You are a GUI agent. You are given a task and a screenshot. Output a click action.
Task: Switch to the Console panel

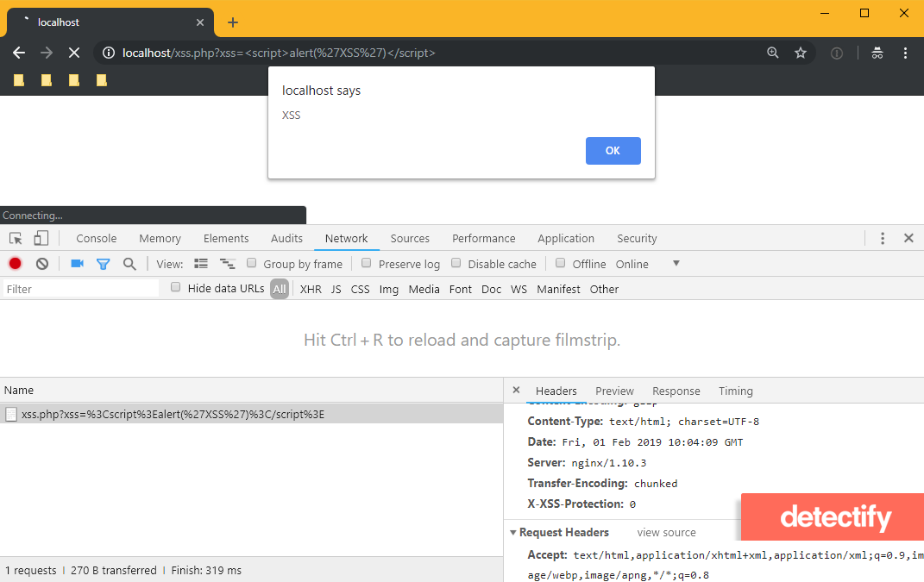(96, 237)
